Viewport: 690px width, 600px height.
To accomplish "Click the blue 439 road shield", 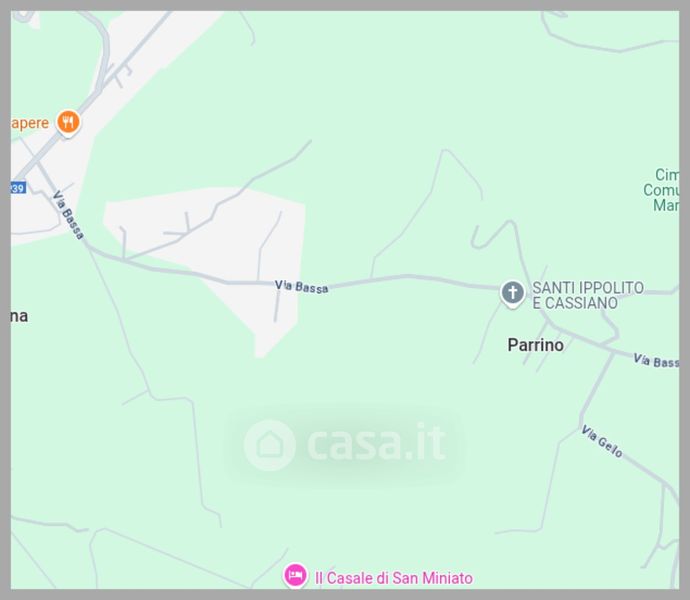I will tap(18, 188).
